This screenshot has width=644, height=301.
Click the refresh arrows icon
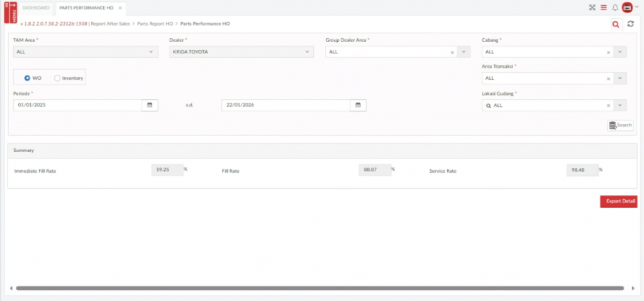click(x=630, y=24)
